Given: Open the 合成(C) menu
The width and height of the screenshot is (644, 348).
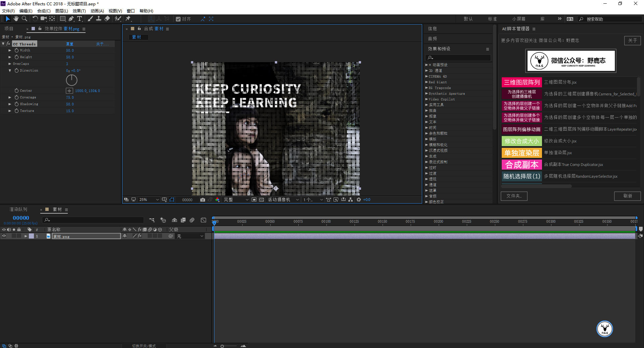Looking at the screenshot, I should [44, 11].
